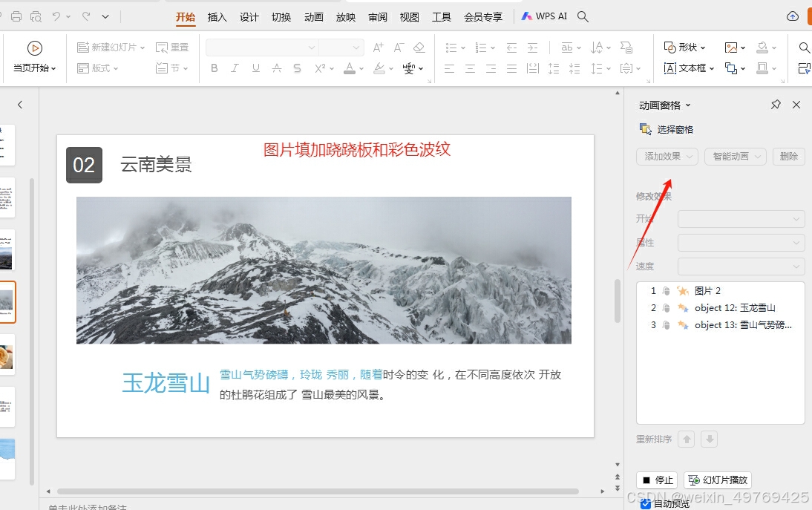
Task: Apply italic formatting
Action: (235, 68)
